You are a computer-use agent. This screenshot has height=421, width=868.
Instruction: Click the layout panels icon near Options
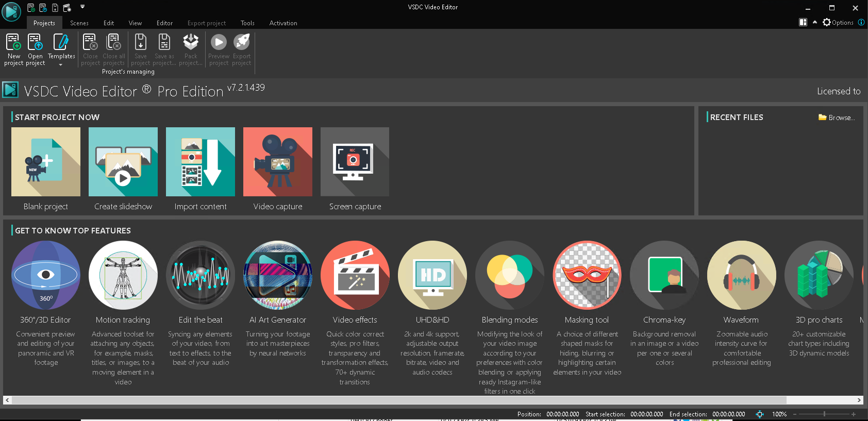pos(803,22)
